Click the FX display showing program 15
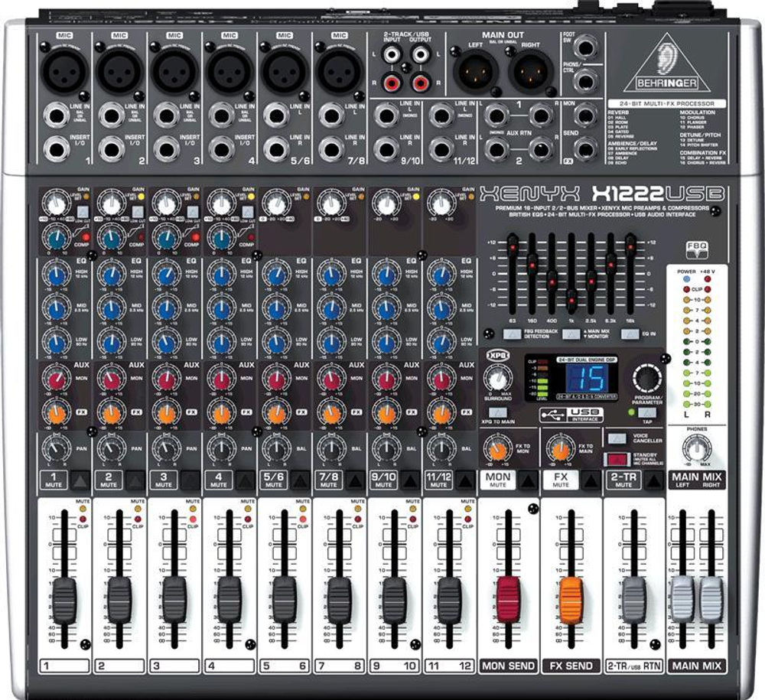 point(588,377)
